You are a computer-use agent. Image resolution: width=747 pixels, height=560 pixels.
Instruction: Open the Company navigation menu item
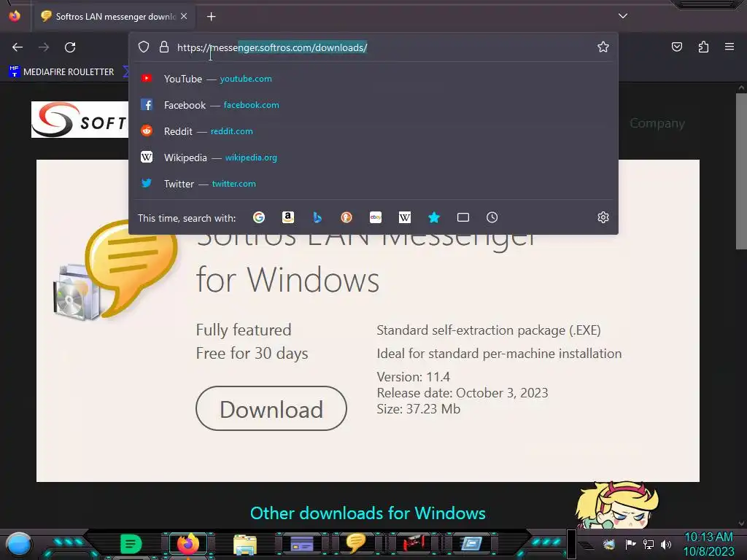coord(657,123)
